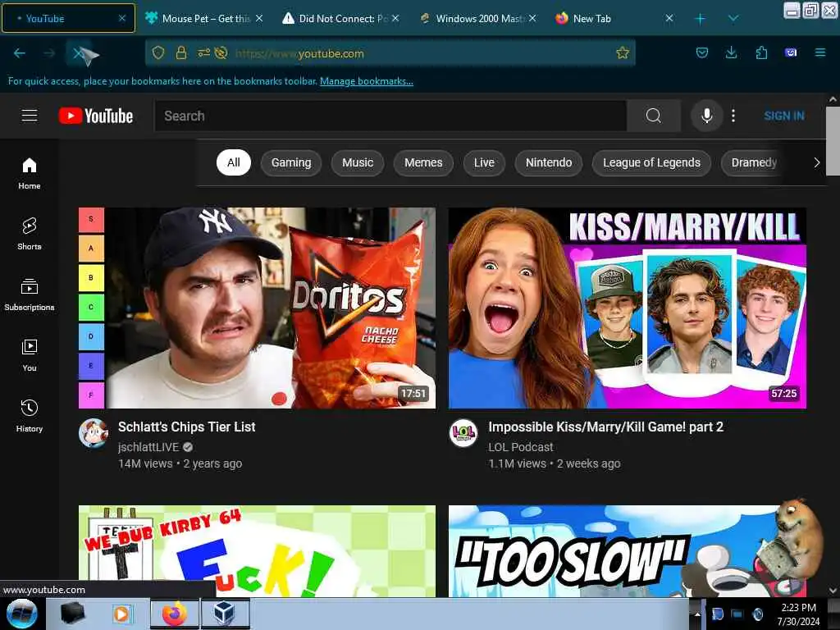Open Kiss/Marry/Kill video thumbnail
The height and width of the screenshot is (630, 840).
coord(628,308)
